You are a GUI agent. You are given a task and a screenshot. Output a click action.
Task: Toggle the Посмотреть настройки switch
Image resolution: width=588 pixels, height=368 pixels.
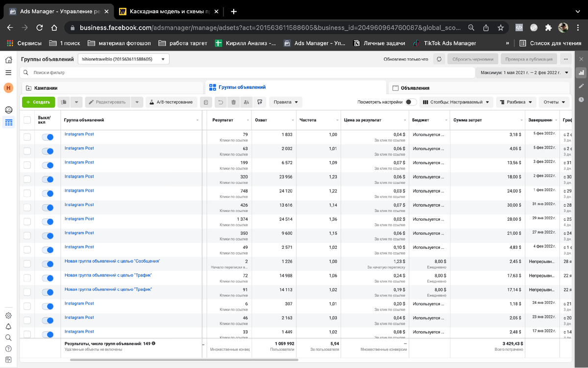411,102
